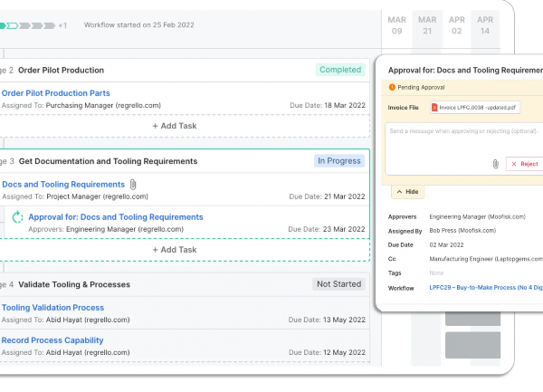Click Abid Hayat assignee on Record Process Capability
This screenshot has height=392, width=543.
[88, 352]
